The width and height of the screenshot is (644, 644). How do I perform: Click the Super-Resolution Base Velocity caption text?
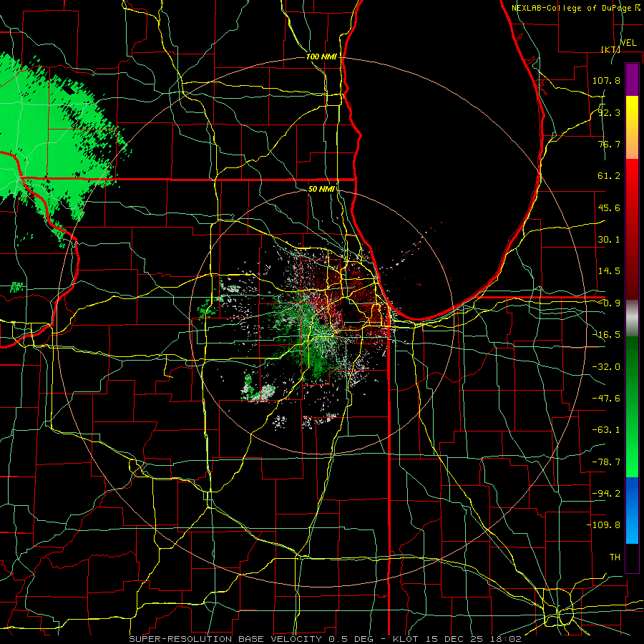coord(326,639)
